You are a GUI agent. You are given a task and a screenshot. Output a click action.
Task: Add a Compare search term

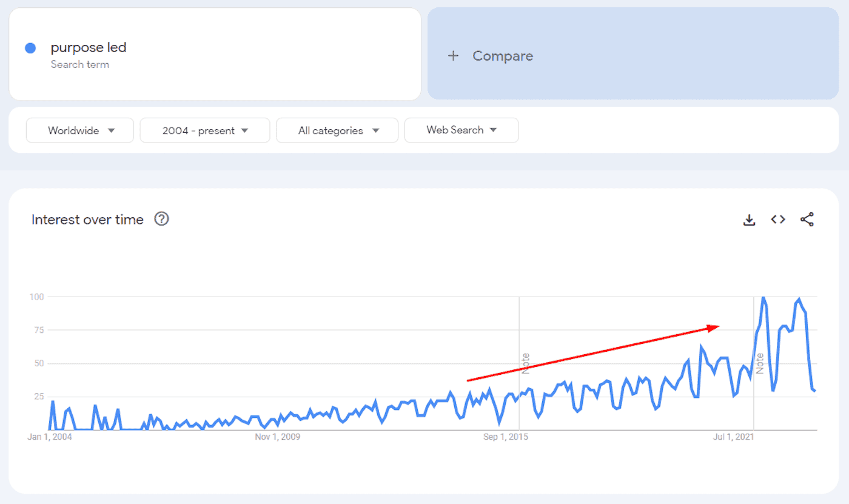pyautogui.click(x=633, y=53)
